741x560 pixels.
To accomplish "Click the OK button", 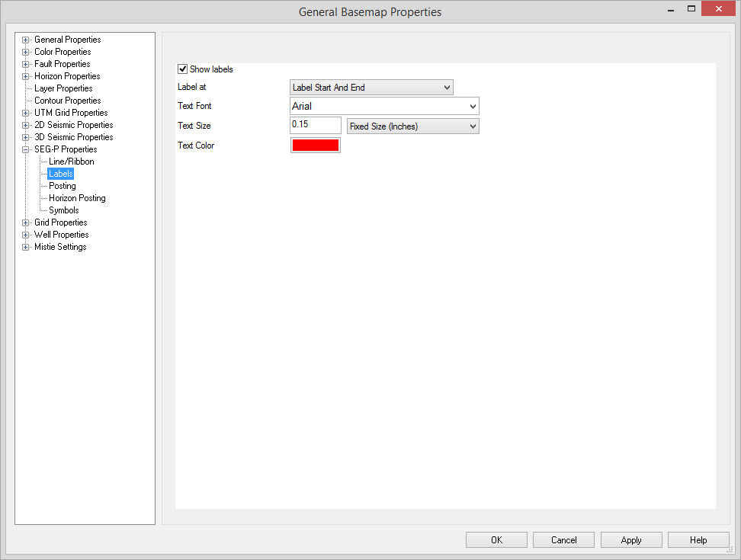I will point(496,540).
